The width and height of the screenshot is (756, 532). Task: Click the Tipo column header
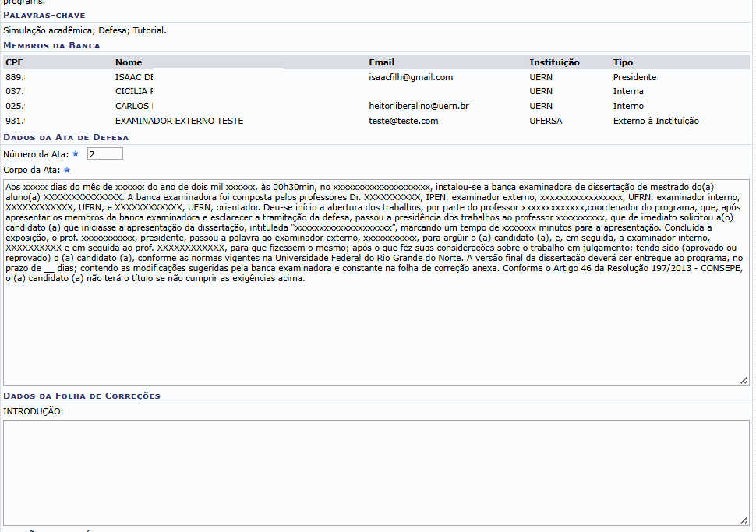(623, 62)
